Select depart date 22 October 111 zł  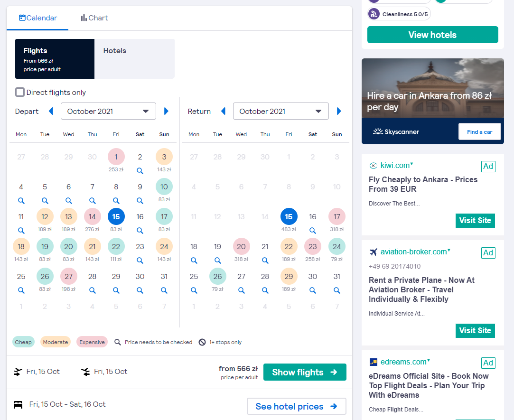point(116,247)
